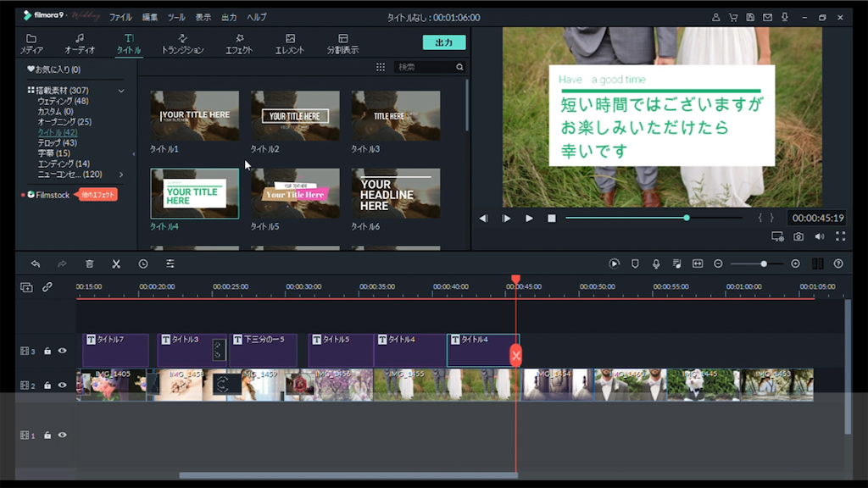
Task: Expand the ニューコンセ... (120) category arrow
Action: (121, 175)
